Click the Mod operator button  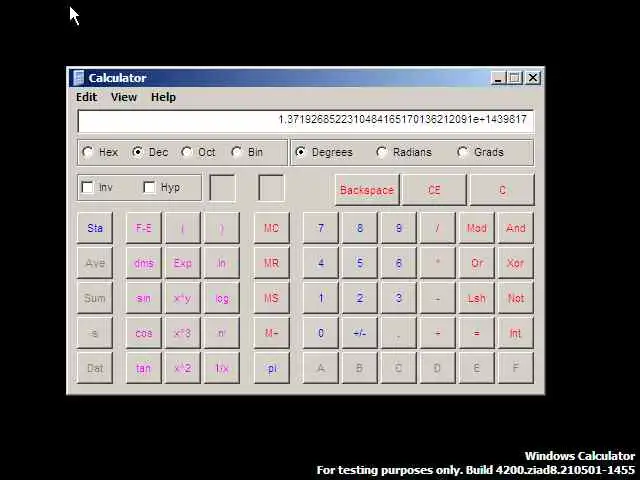click(476, 228)
